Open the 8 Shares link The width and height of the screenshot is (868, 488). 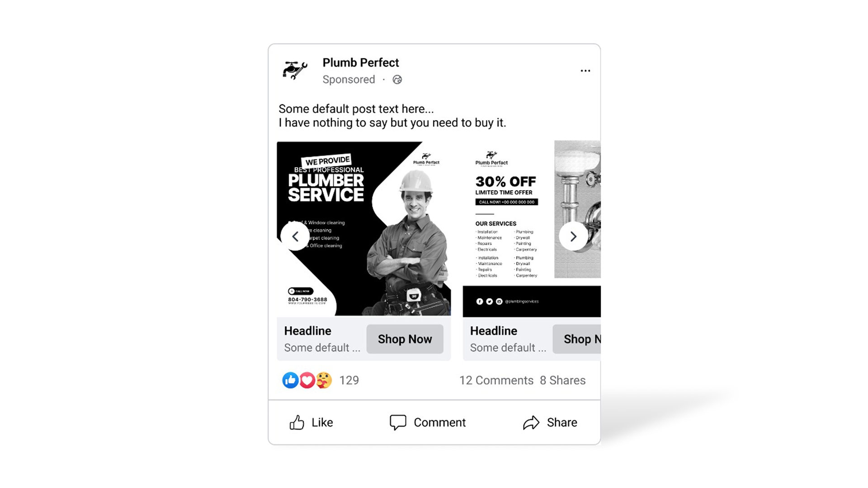coord(562,380)
